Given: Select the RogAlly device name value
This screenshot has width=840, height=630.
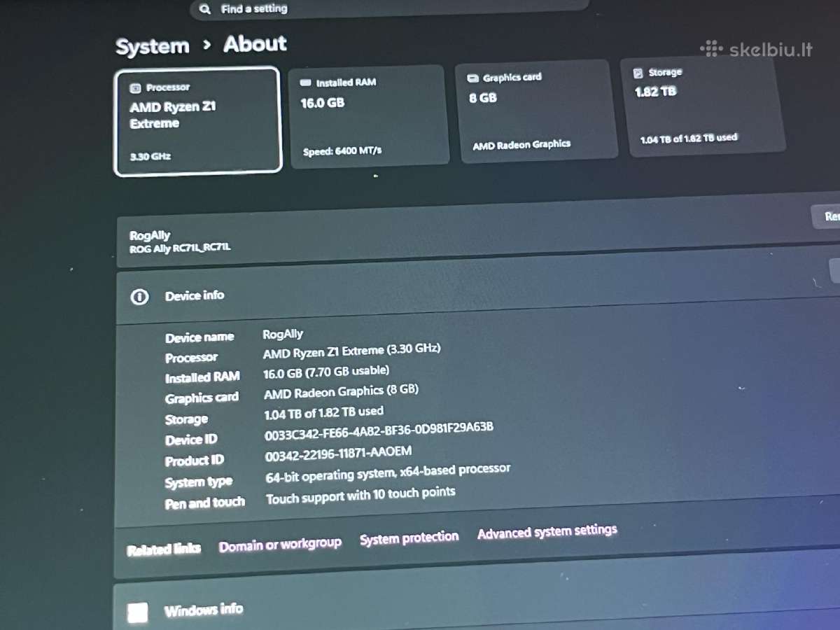Looking at the screenshot, I should pos(283,334).
